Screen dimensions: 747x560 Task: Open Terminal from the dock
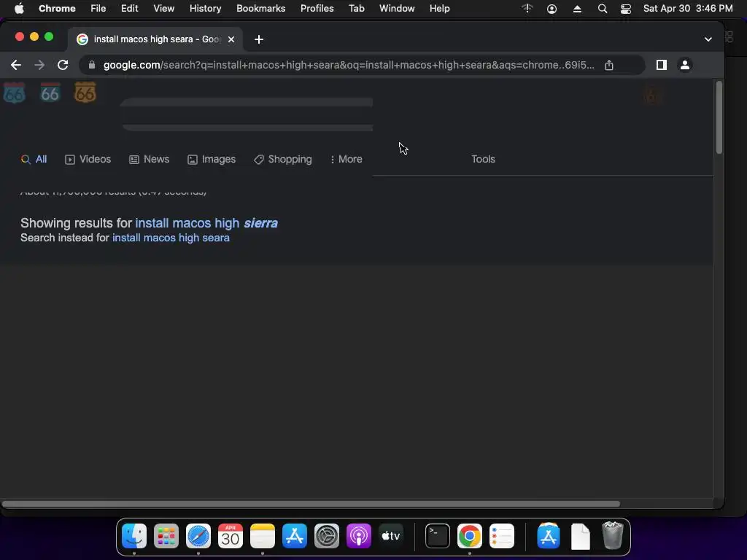click(438, 536)
